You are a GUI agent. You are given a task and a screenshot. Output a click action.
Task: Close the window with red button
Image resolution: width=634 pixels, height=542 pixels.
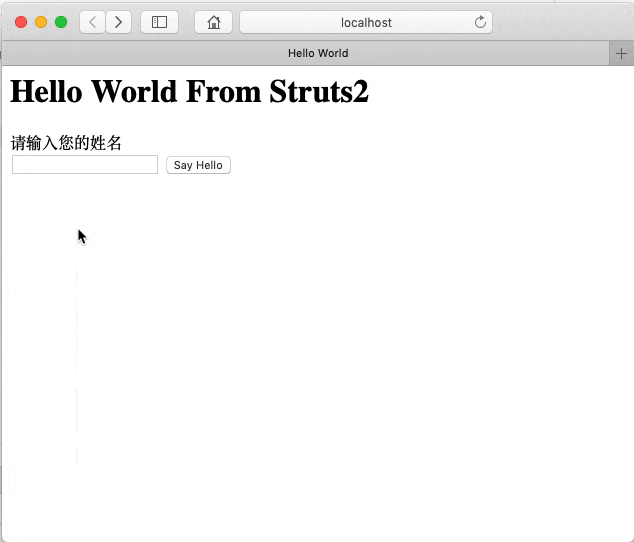click(21, 22)
